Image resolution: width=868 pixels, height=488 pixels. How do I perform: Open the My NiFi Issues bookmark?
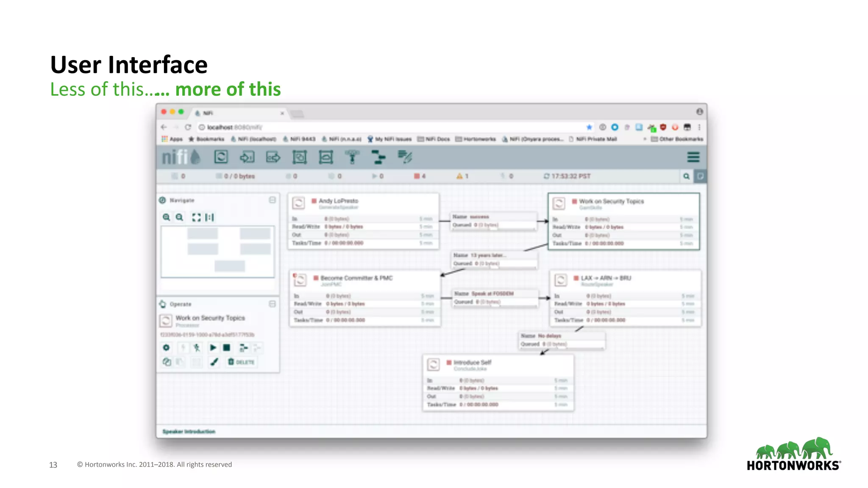[x=389, y=139]
